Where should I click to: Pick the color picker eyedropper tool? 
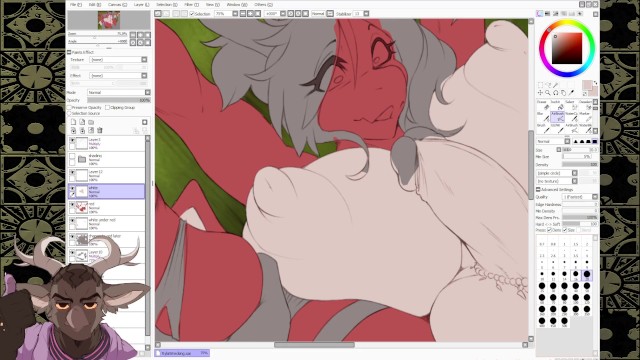[571, 93]
